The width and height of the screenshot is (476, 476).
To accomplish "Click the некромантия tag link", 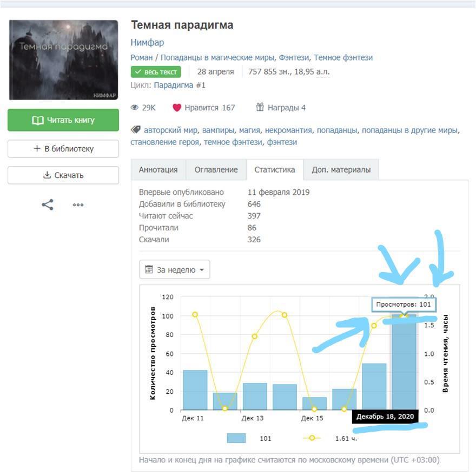I will click(288, 130).
